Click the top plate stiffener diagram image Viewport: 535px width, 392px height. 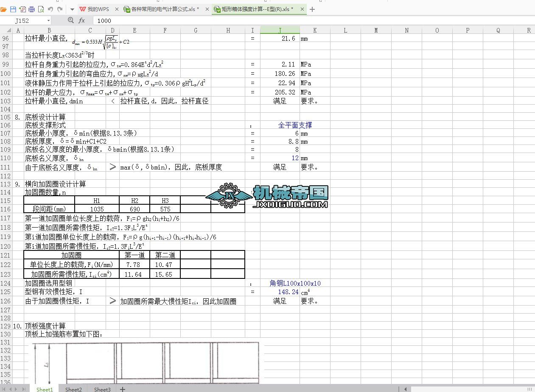[x=146, y=362]
